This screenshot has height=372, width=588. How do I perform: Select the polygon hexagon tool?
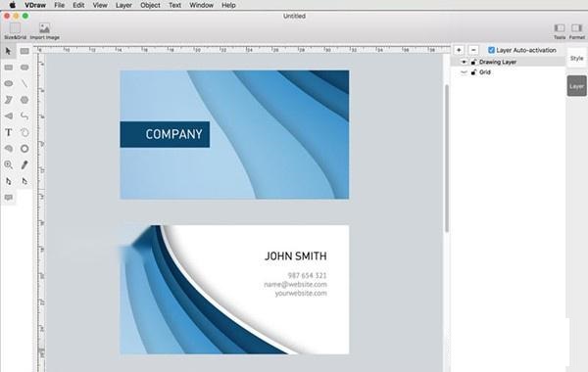[x=24, y=100]
